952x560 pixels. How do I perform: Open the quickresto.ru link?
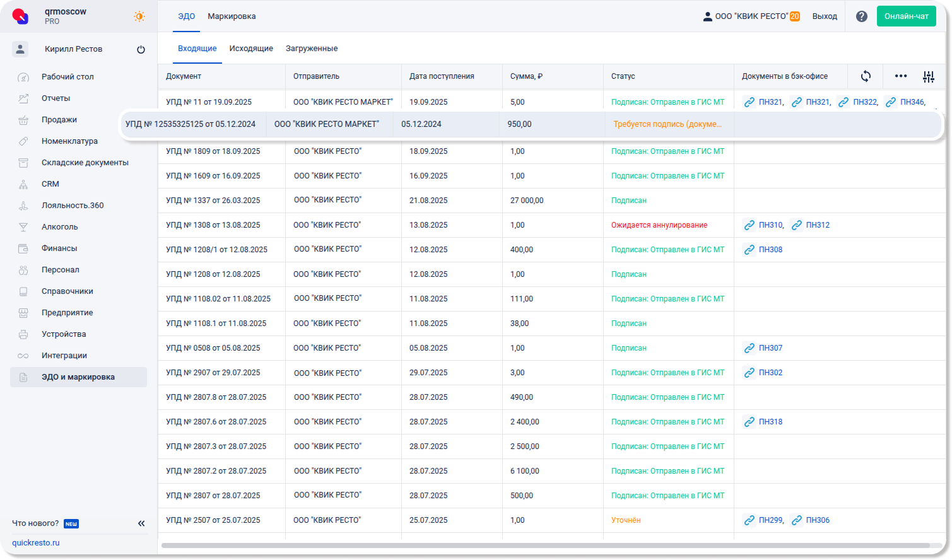point(36,543)
